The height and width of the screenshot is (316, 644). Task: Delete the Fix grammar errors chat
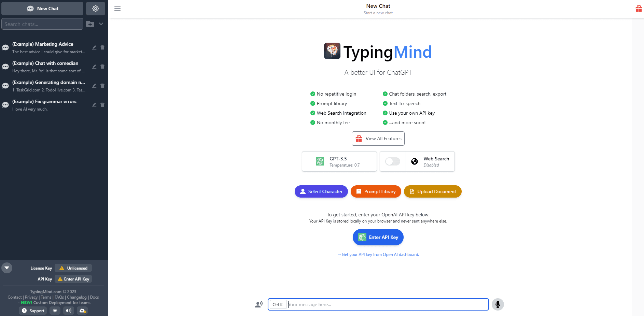click(x=102, y=105)
